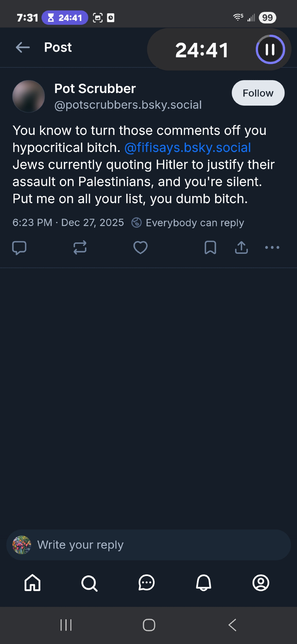
Task: Bookmark this post
Action: [x=210, y=248]
